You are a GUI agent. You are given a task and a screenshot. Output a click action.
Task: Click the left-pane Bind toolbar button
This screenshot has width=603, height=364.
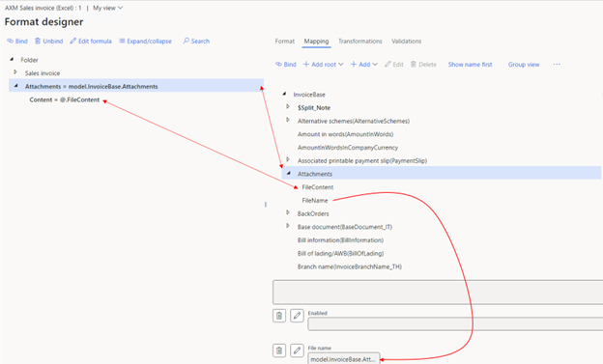point(17,42)
